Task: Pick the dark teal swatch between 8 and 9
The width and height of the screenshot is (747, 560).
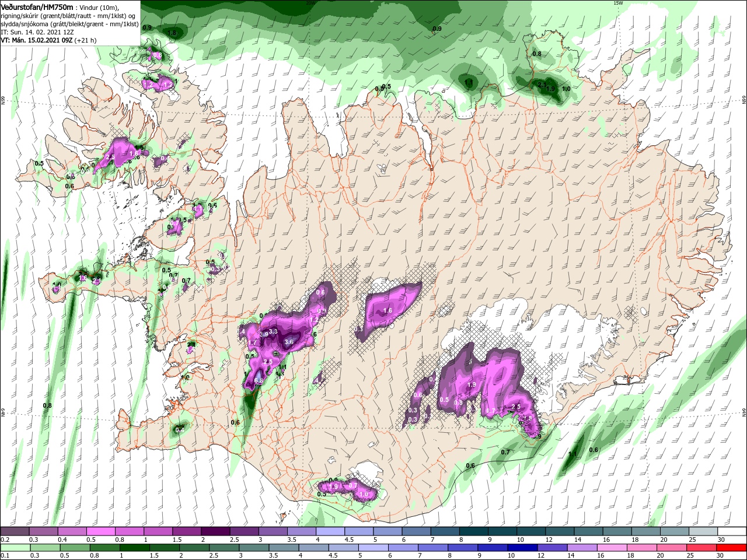Action: coord(474,531)
